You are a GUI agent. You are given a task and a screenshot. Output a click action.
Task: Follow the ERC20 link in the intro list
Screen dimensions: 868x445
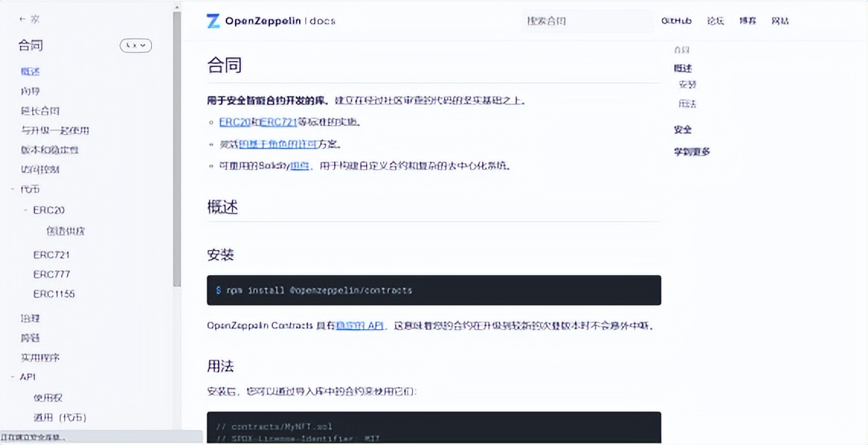234,122
